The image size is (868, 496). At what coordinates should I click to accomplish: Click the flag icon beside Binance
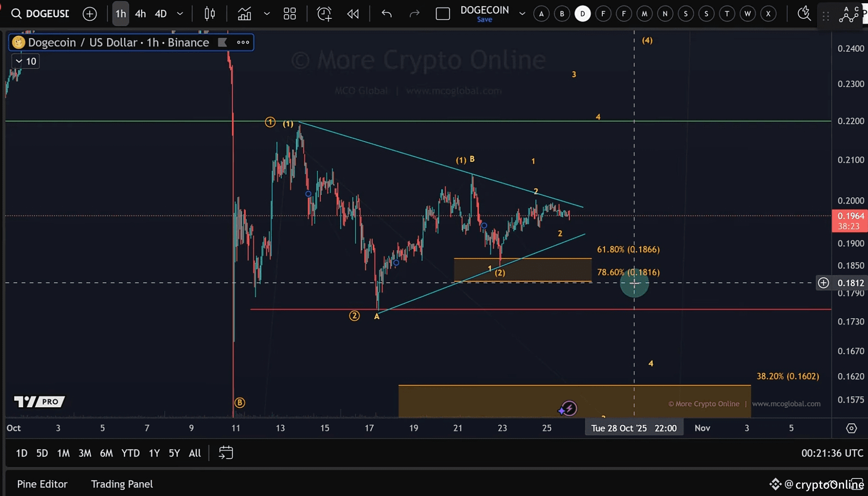(x=222, y=42)
